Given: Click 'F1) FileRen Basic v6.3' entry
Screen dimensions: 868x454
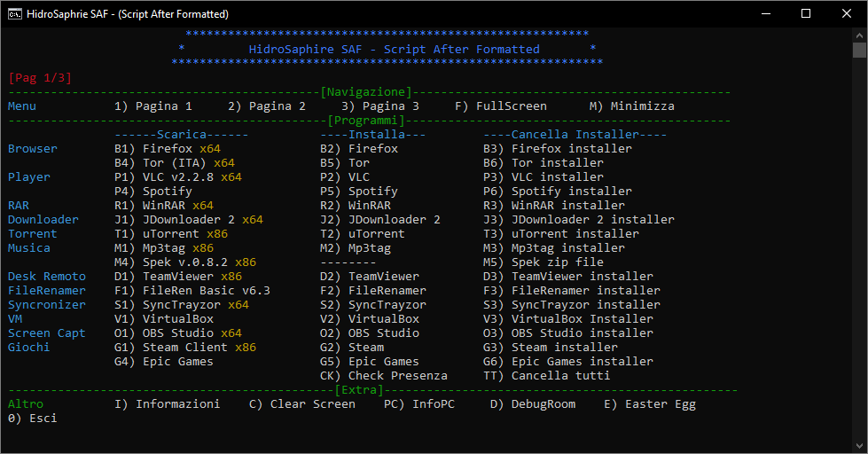Looking at the screenshot, I should pyautogui.click(x=192, y=291).
